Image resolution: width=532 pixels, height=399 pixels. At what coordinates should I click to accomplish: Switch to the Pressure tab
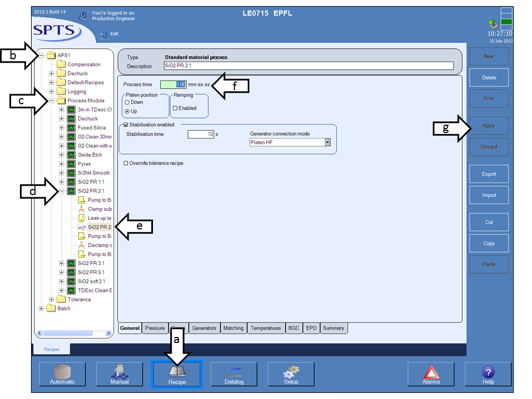click(x=155, y=328)
